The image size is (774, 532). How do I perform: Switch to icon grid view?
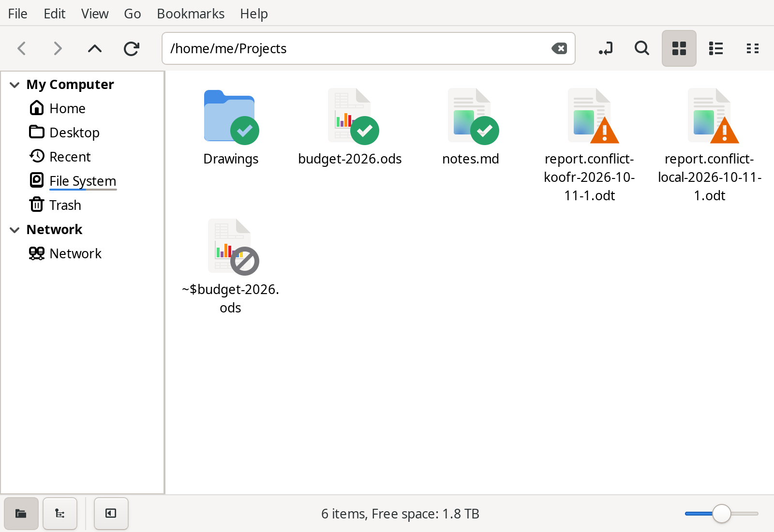(x=679, y=48)
